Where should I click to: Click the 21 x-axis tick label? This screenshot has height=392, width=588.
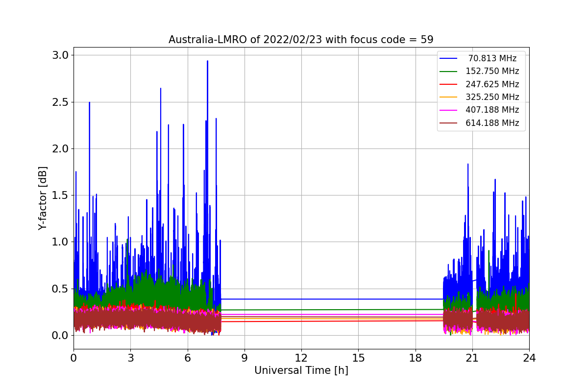point(472,358)
